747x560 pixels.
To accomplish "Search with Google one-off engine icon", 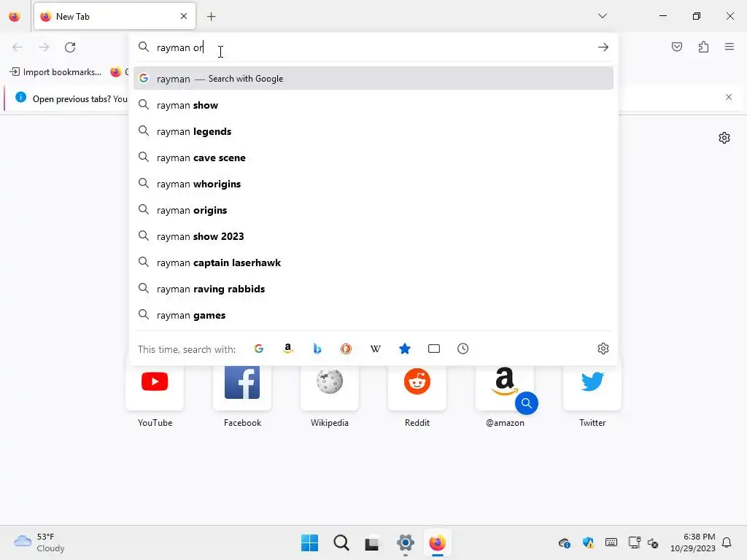I will click(x=259, y=349).
